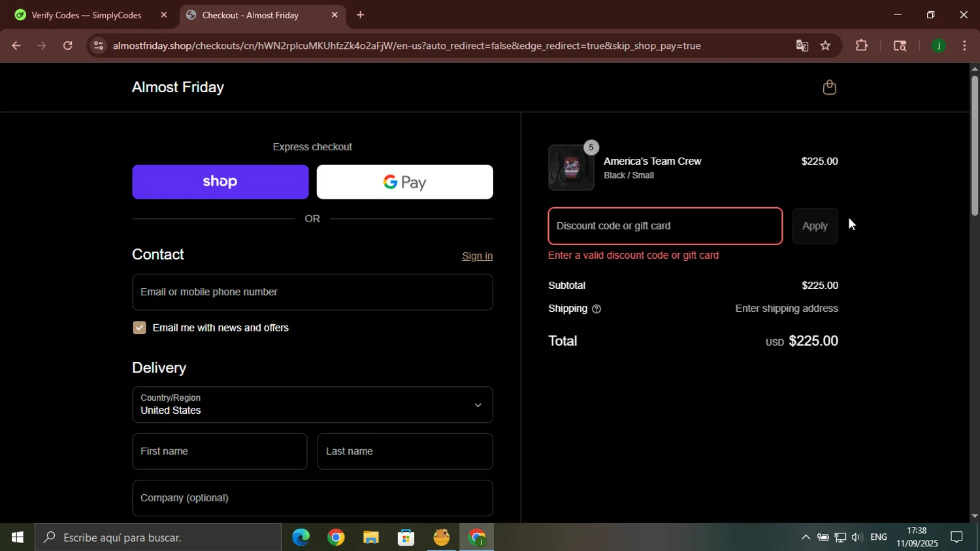The width and height of the screenshot is (980, 551).
Task: Pay with the Google Pay button
Action: point(405,182)
